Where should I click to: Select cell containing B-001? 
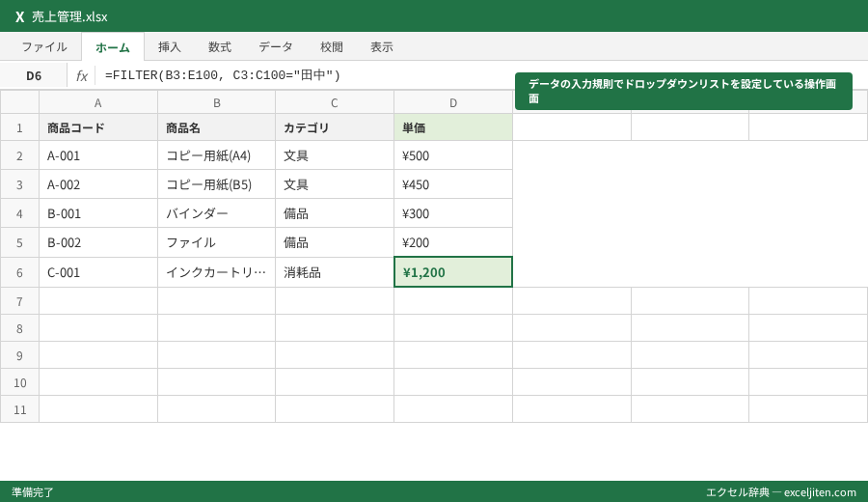(x=98, y=213)
